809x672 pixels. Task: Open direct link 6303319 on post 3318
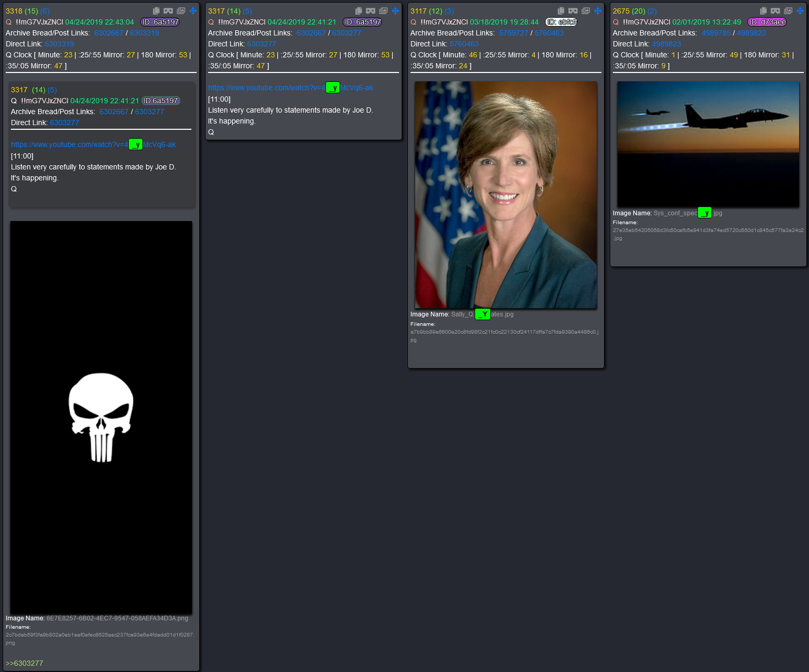(x=59, y=44)
